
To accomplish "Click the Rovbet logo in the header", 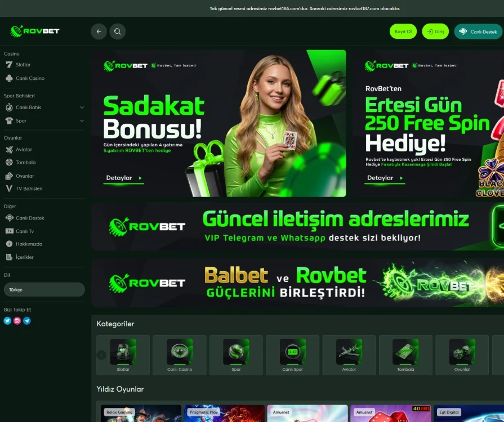I will 35,31.
